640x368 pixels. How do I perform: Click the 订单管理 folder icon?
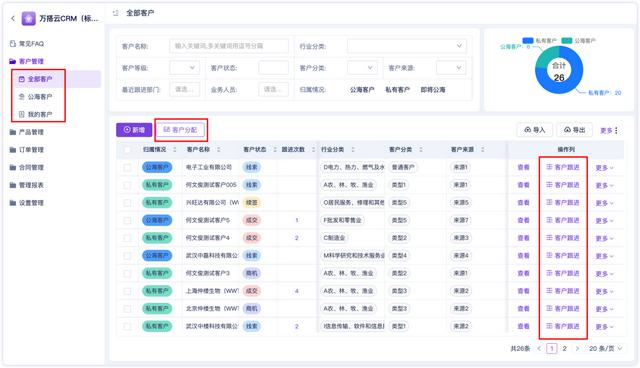[13, 150]
